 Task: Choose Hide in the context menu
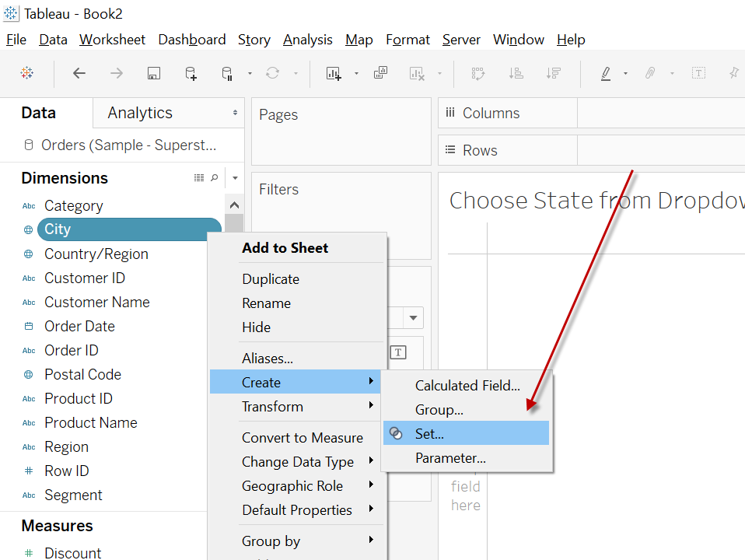298,327
